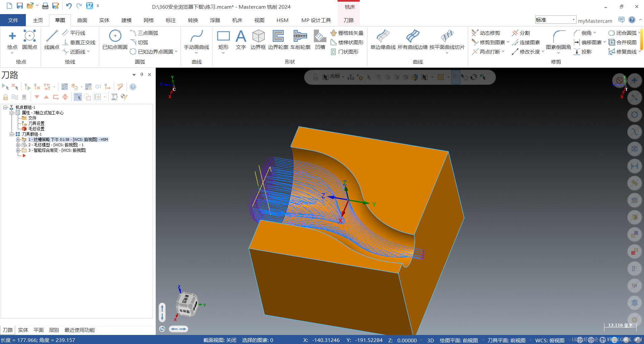Click the 平行线 parallel line button
Screen dimensions: 644x344
[x=74, y=33]
